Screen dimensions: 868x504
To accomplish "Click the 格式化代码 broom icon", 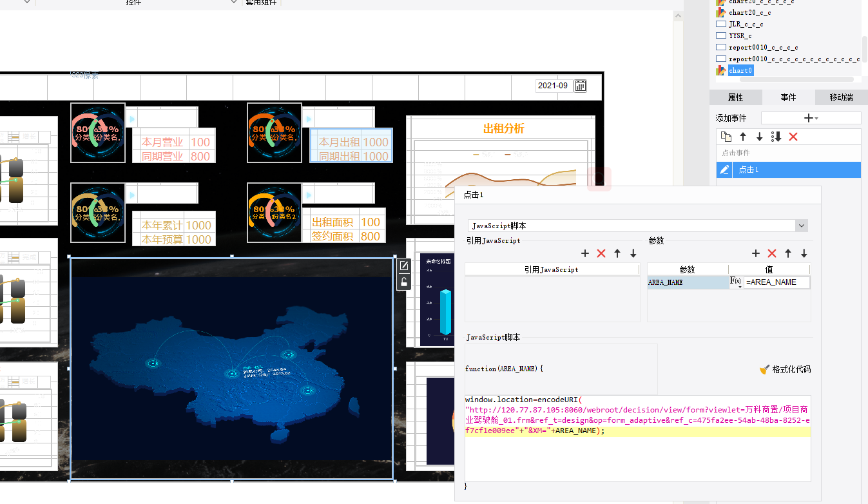I will tap(764, 370).
